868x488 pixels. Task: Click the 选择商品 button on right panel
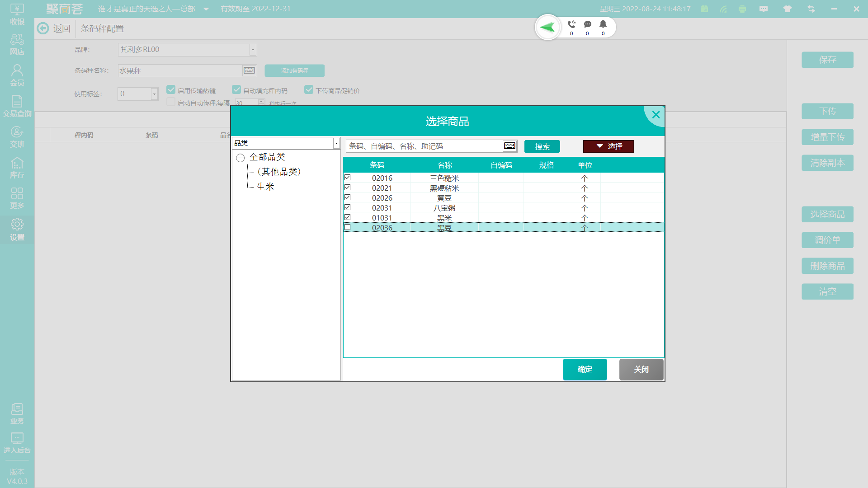(x=827, y=214)
